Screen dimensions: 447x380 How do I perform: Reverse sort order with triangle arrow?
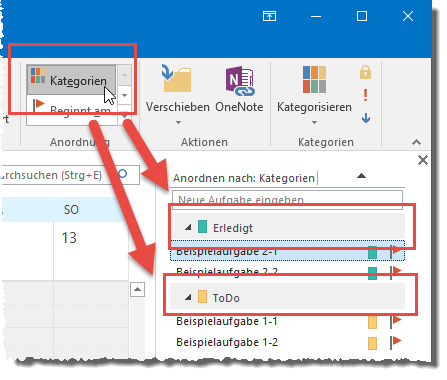tap(361, 176)
